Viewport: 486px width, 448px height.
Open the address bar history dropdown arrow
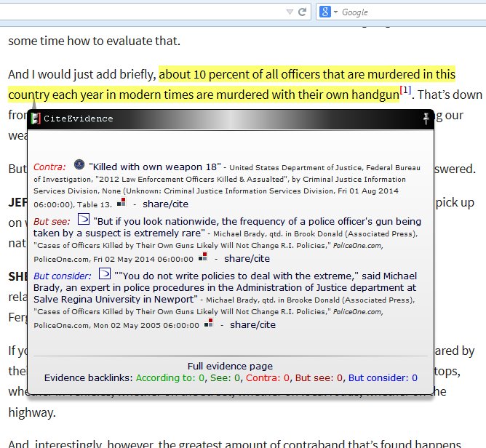(x=290, y=12)
